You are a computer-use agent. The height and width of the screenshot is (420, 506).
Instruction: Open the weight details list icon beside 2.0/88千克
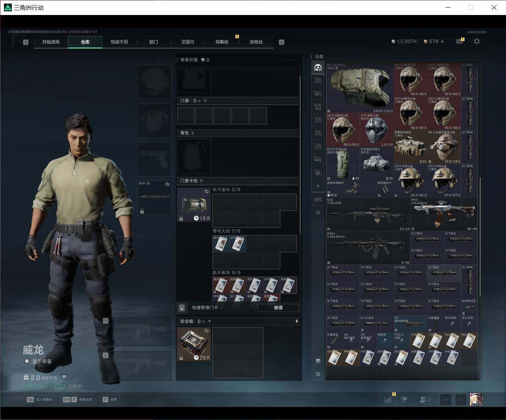[x=64, y=377]
